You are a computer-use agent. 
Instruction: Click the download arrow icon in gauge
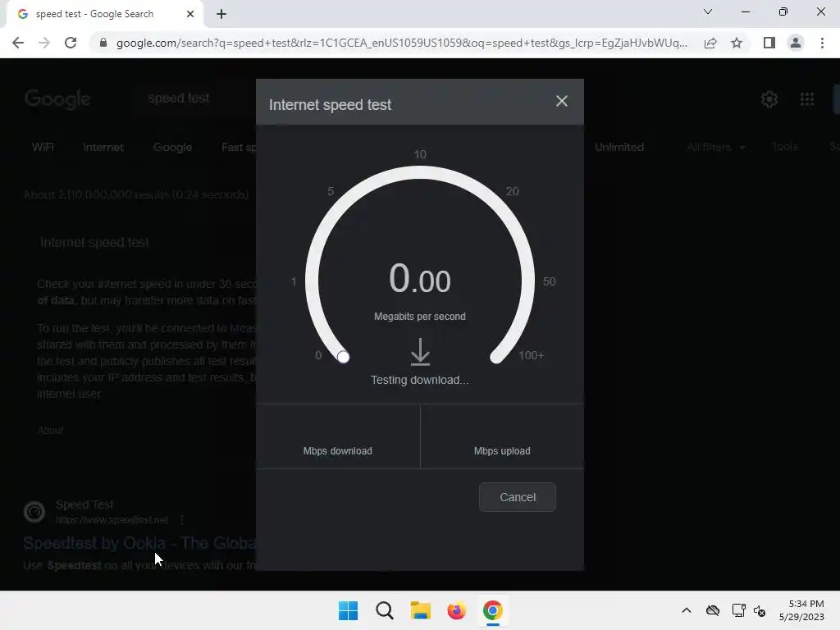[x=420, y=351]
